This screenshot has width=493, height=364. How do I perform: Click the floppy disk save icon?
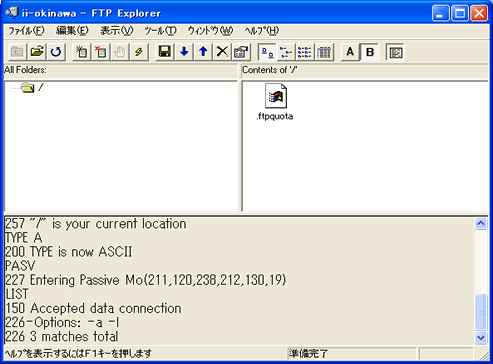tap(164, 52)
